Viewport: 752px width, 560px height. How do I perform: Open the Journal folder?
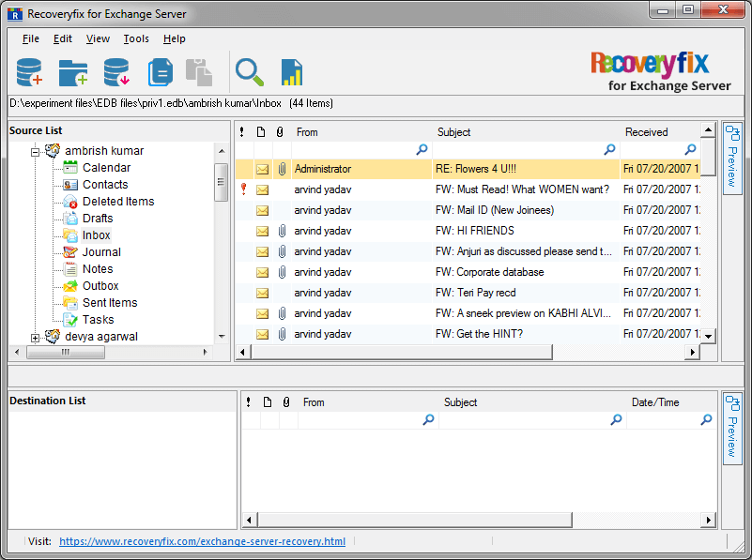coord(101,252)
